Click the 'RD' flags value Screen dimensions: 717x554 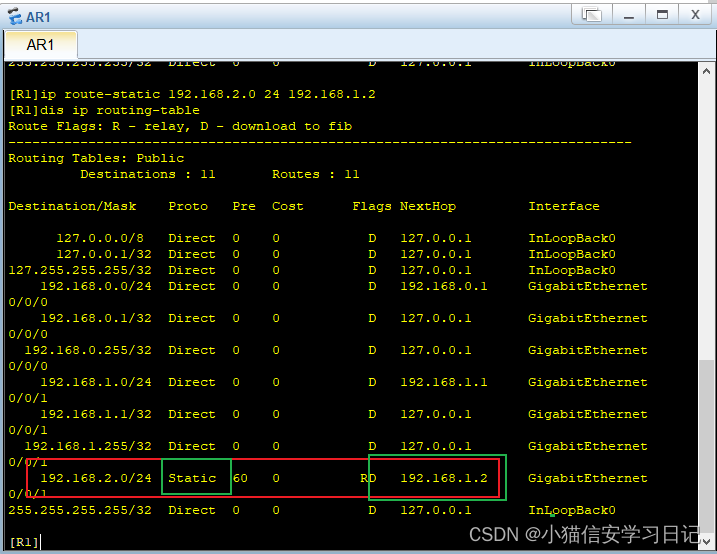tap(368, 478)
